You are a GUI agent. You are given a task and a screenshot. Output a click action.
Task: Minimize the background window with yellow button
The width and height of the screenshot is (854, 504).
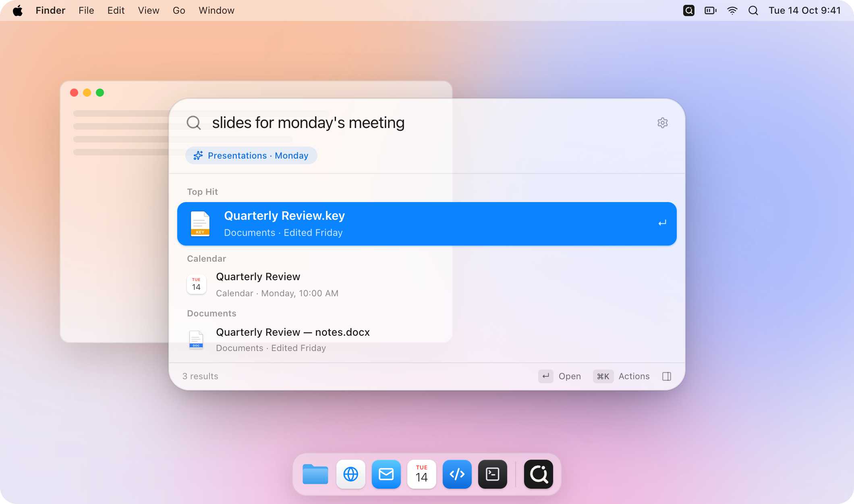[87, 93]
